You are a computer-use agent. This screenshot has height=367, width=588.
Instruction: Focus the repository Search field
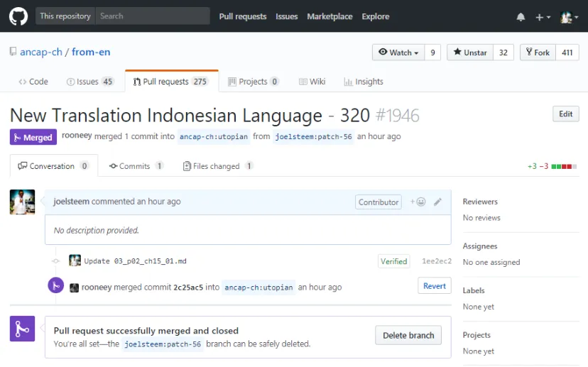153,16
